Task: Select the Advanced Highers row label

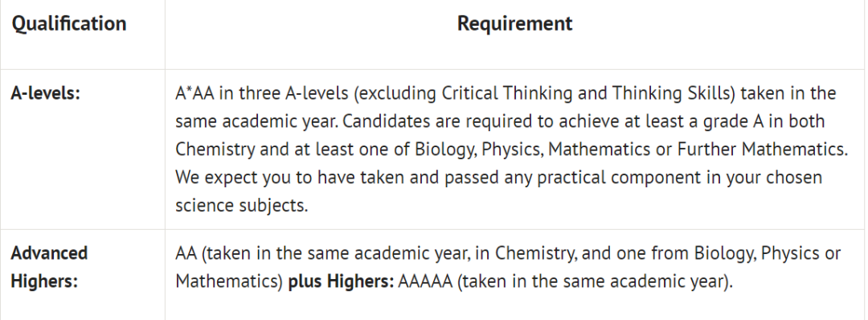Action: tap(49, 267)
